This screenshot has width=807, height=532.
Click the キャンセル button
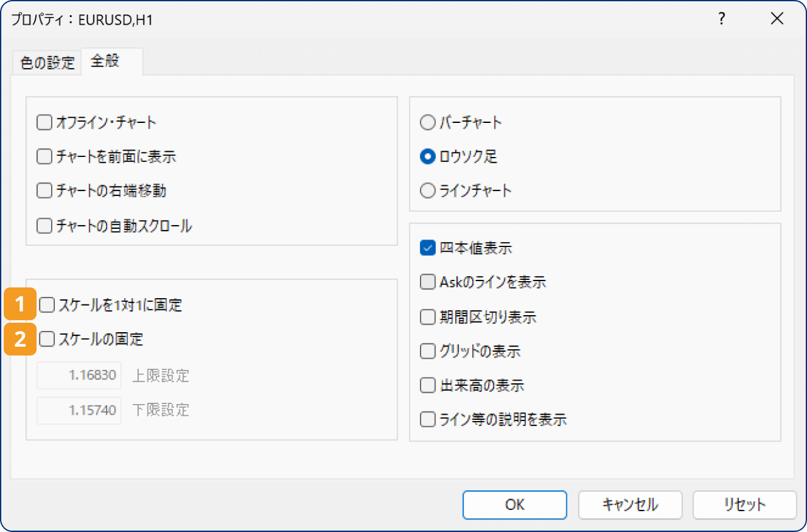point(630,504)
